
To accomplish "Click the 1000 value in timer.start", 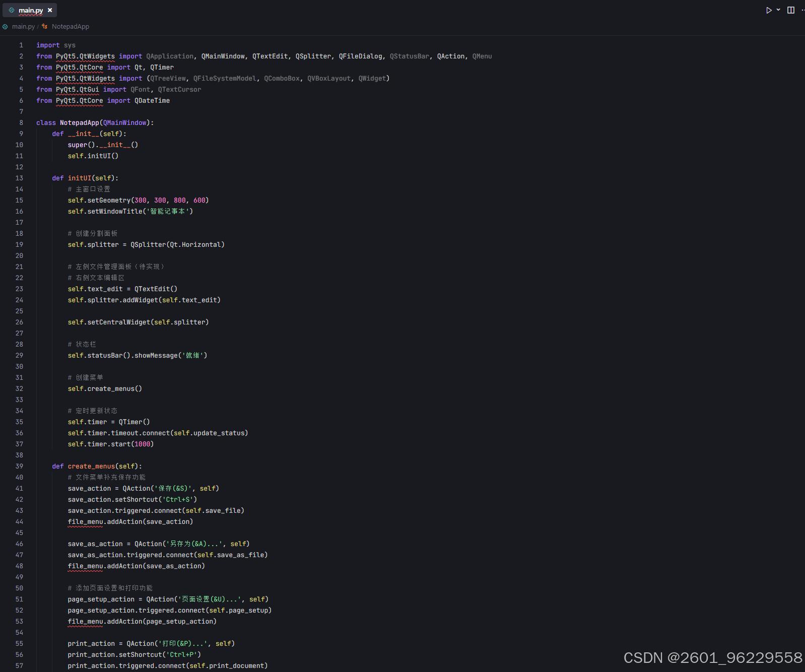I will click(x=143, y=444).
